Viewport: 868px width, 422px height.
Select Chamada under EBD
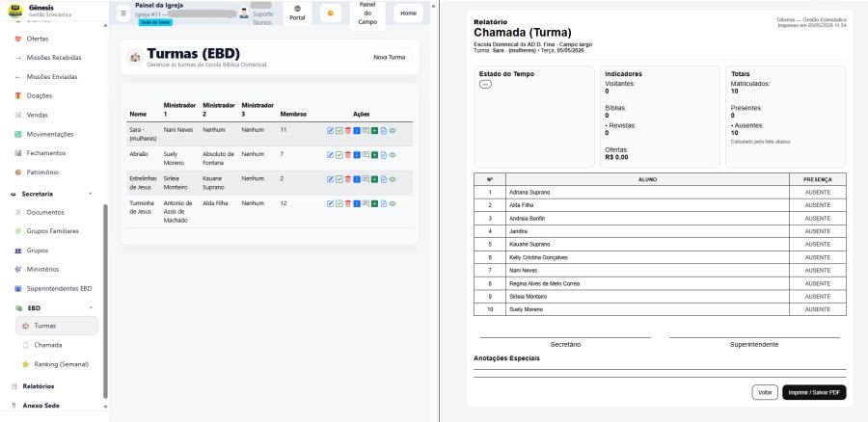coord(48,345)
